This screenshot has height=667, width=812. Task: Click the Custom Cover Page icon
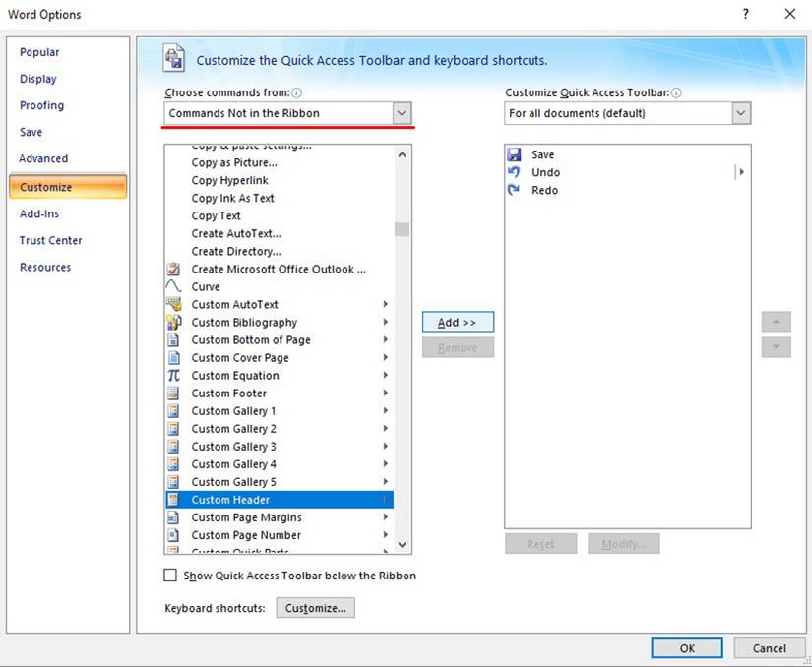(173, 357)
